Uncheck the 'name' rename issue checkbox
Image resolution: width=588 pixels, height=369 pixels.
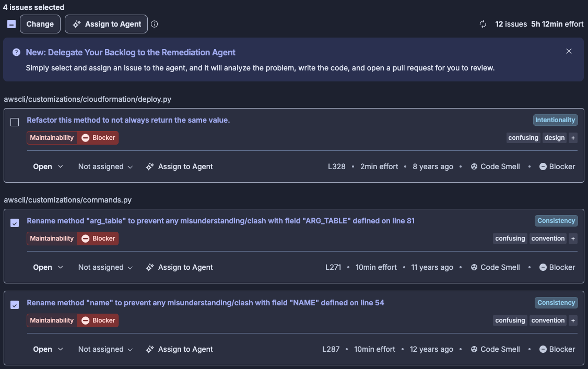coord(15,305)
